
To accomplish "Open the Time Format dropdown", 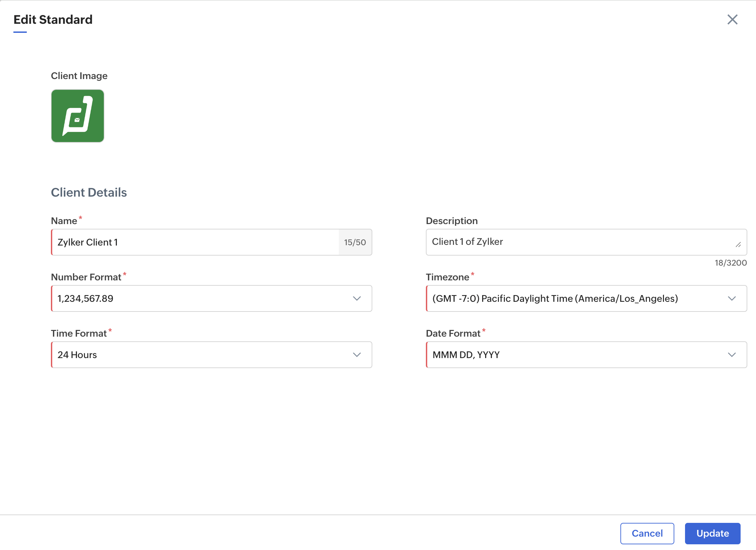I will [201, 355].
